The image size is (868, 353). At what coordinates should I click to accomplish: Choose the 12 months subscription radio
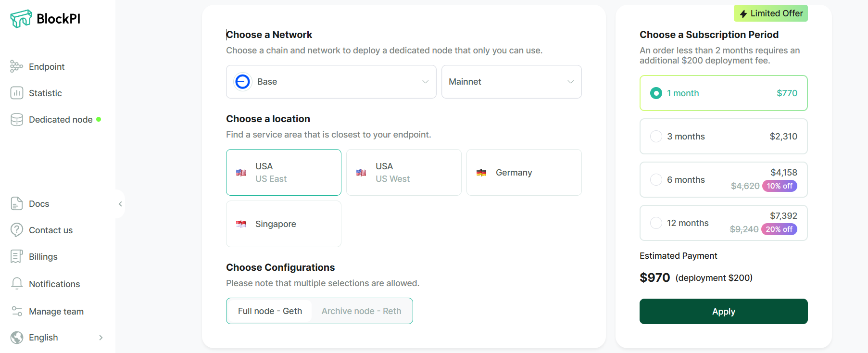click(656, 223)
